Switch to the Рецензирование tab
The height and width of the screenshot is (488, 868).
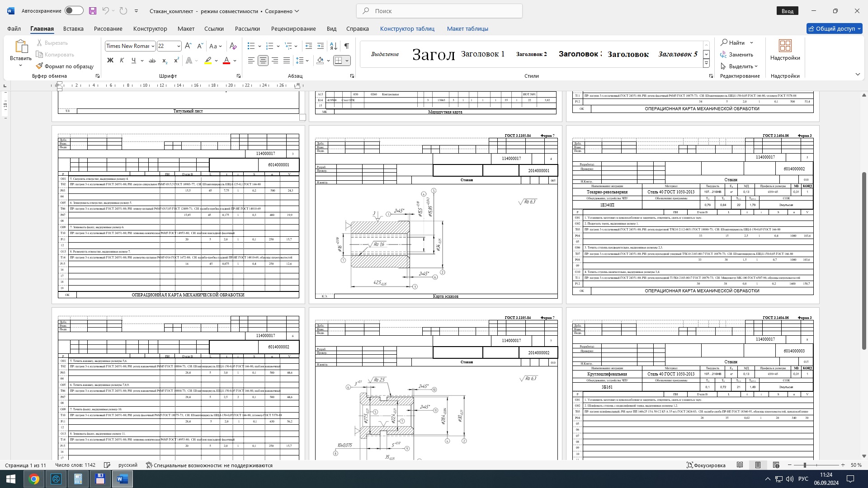click(x=293, y=28)
